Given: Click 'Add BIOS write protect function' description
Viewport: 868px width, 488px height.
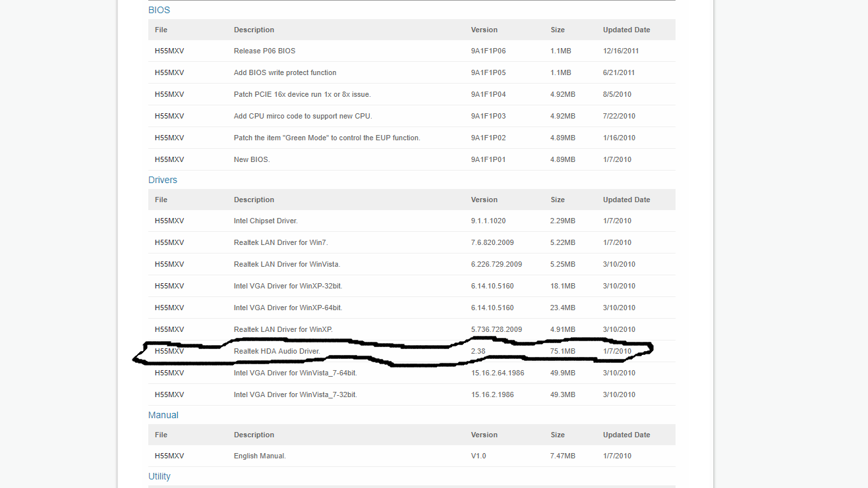Looking at the screenshot, I should [285, 72].
